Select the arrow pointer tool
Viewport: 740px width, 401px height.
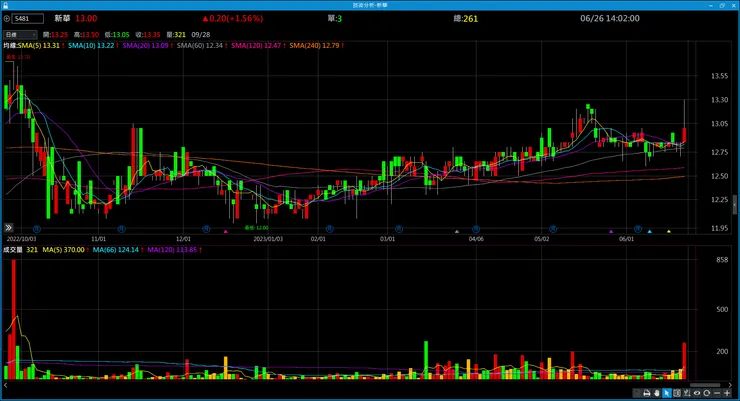667,393
